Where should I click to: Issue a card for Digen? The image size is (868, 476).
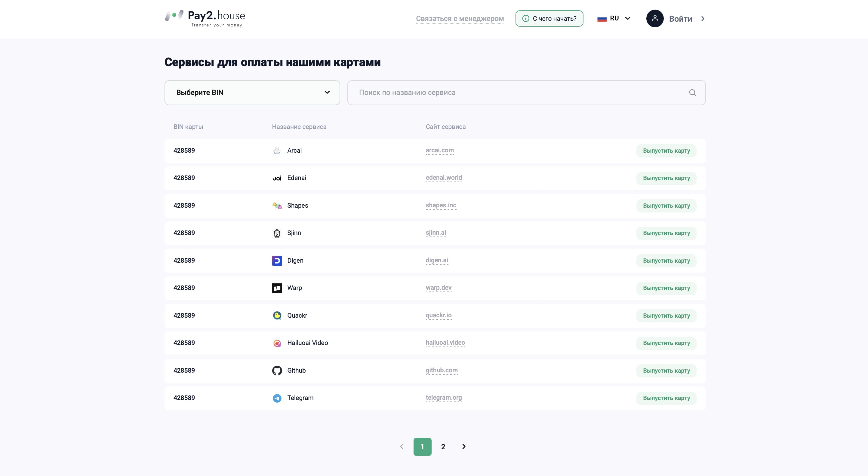click(666, 261)
